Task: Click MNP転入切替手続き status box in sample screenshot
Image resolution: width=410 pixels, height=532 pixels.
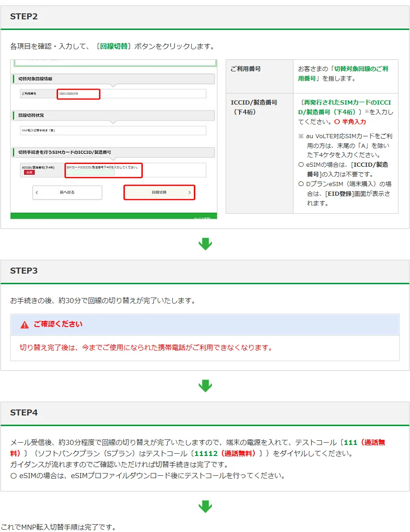Action: coord(113,131)
